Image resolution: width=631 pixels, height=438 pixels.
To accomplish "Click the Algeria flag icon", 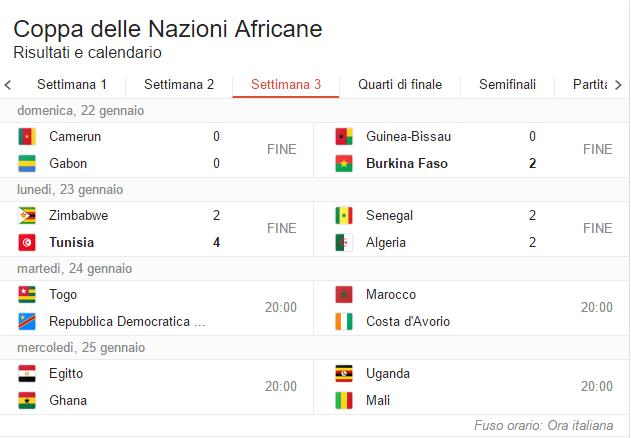I will pyautogui.click(x=344, y=243).
